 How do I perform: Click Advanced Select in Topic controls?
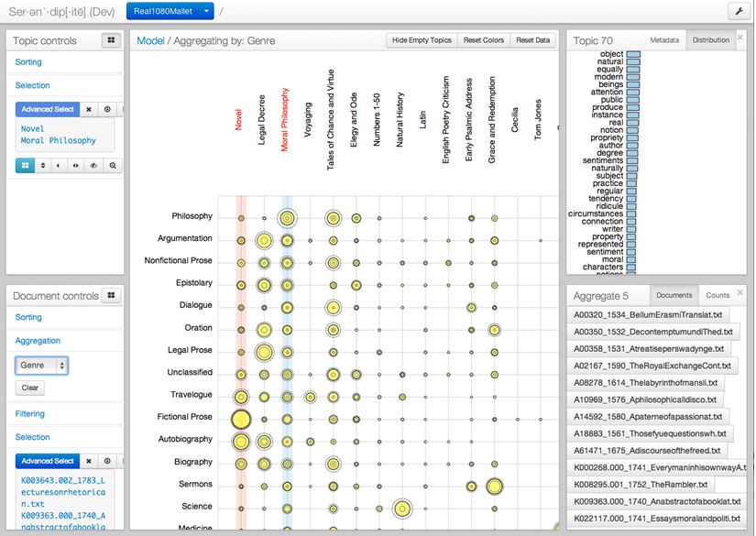point(48,109)
